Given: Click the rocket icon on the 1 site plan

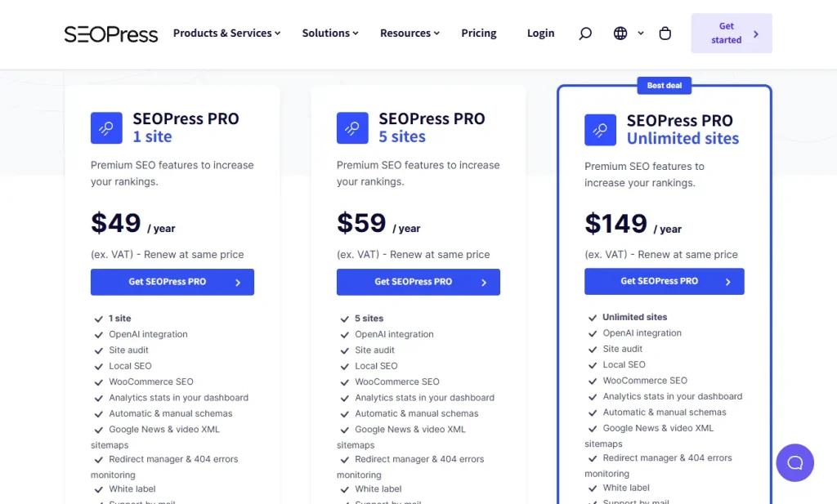Looking at the screenshot, I should [x=106, y=127].
